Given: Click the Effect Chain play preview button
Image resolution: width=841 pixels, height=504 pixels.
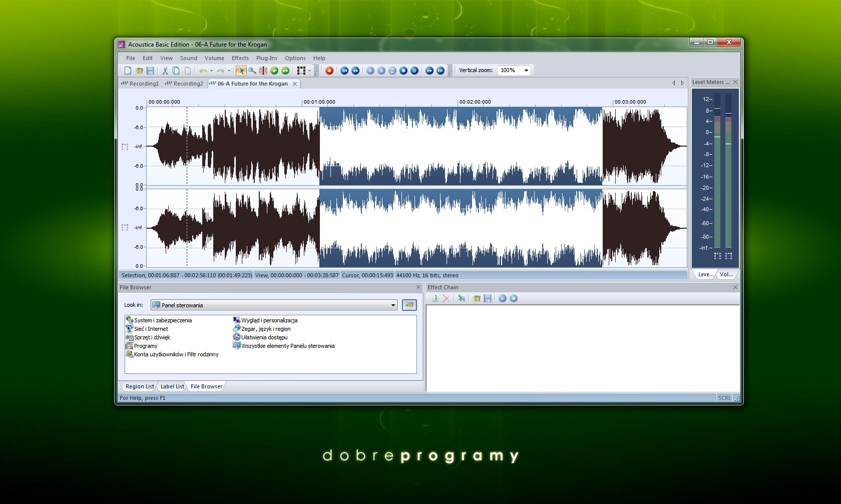Looking at the screenshot, I should tap(502, 298).
